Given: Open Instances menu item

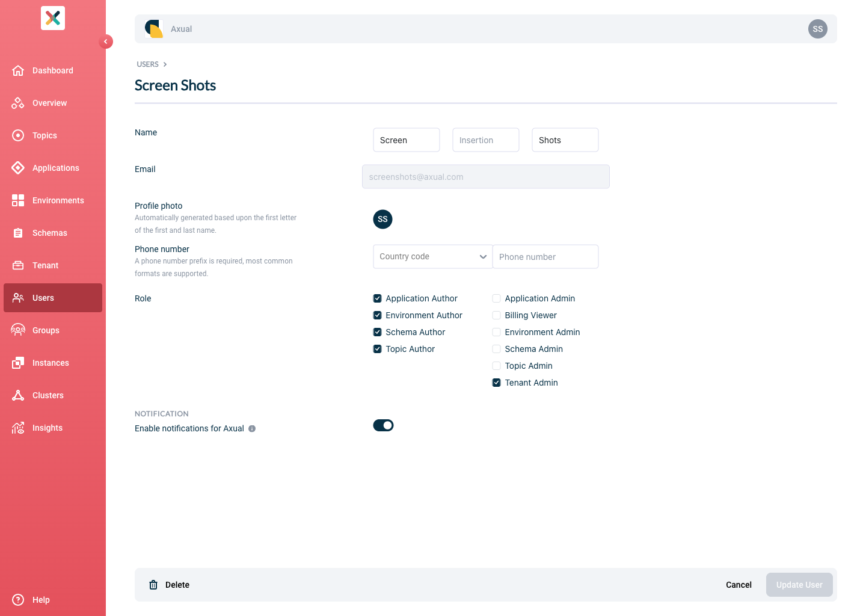Looking at the screenshot, I should tap(53, 363).
